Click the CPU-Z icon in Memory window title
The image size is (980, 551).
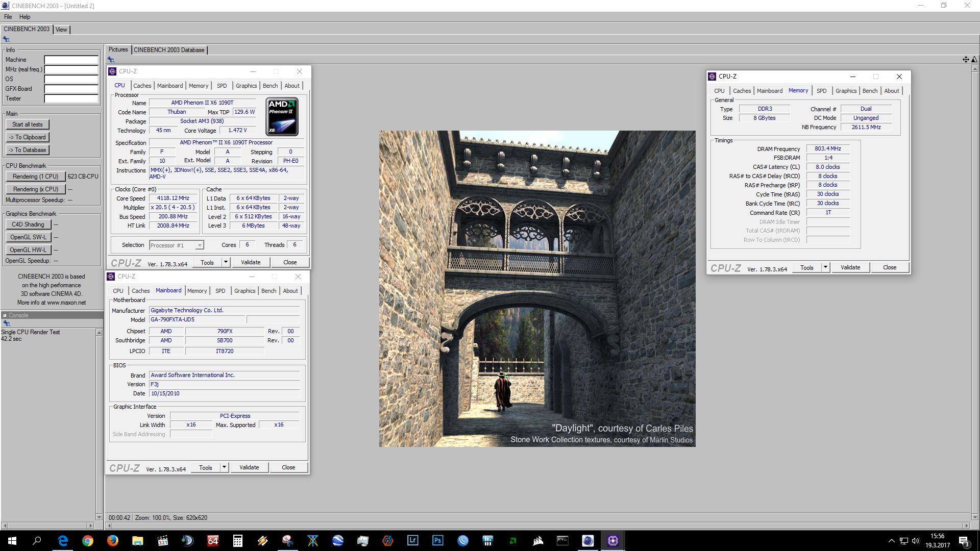pyautogui.click(x=712, y=77)
